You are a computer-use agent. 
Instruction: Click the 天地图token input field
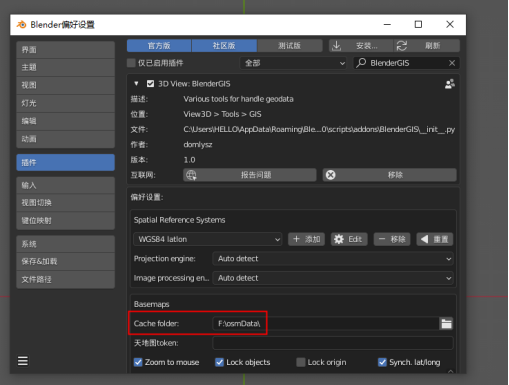[x=333, y=343]
